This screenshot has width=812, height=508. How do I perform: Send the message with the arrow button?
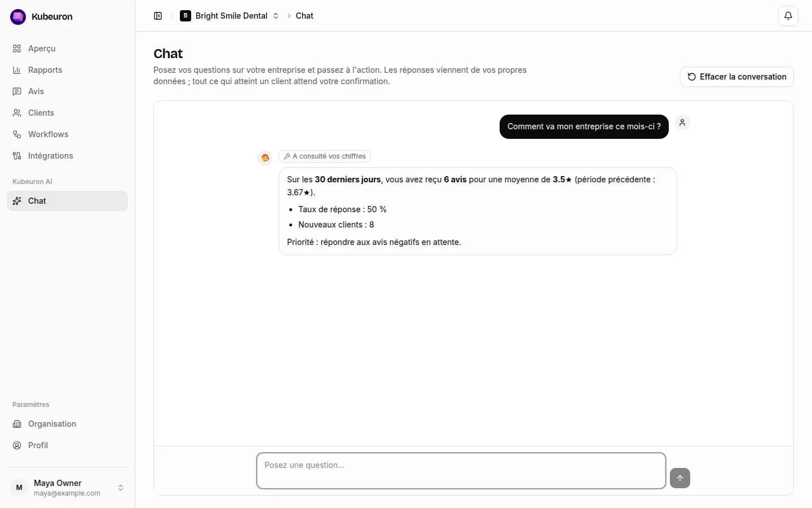(x=680, y=478)
